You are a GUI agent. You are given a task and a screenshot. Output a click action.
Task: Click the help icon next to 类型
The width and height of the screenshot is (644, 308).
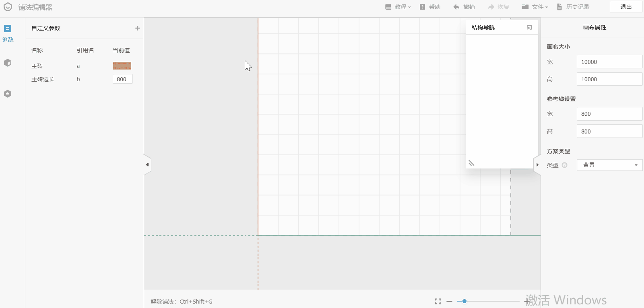564,165
